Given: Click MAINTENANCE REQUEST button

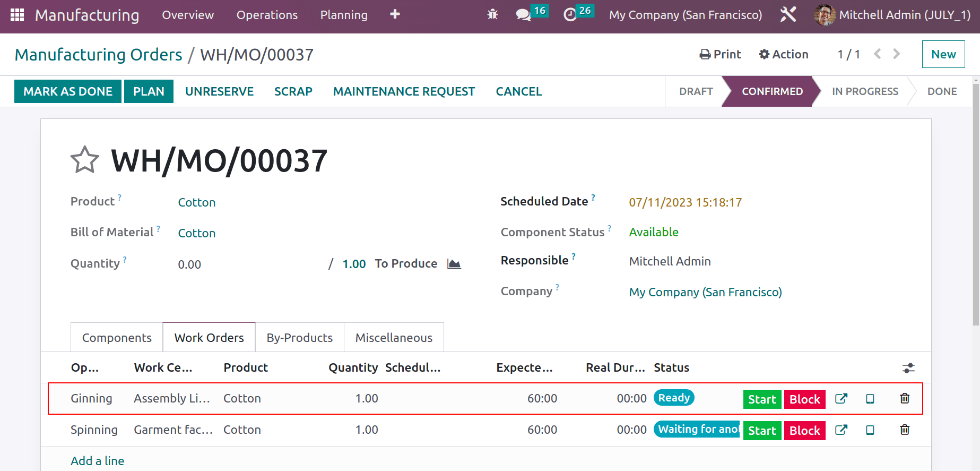Looking at the screenshot, I should pyautogui.click(x=404, y=91).
